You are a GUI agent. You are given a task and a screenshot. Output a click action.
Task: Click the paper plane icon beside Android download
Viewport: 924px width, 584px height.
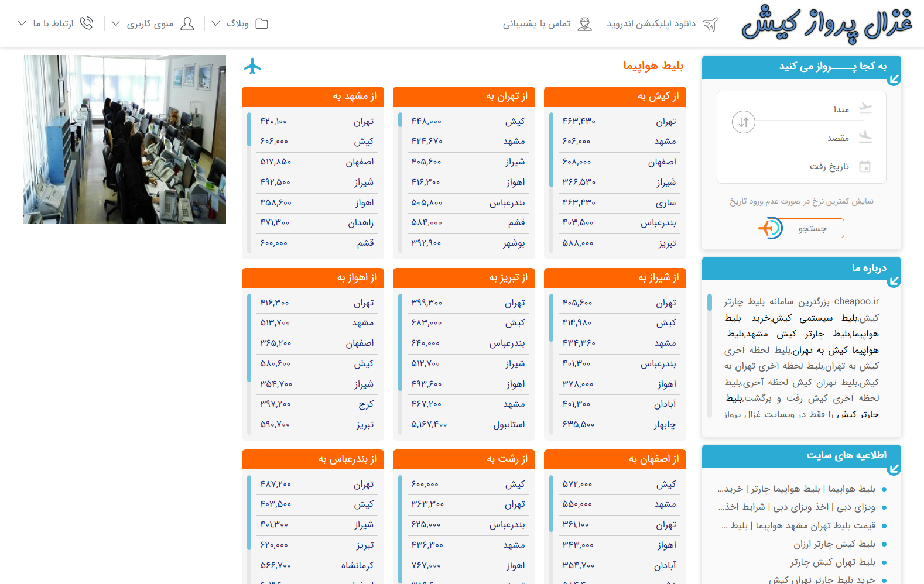(710, 24)
